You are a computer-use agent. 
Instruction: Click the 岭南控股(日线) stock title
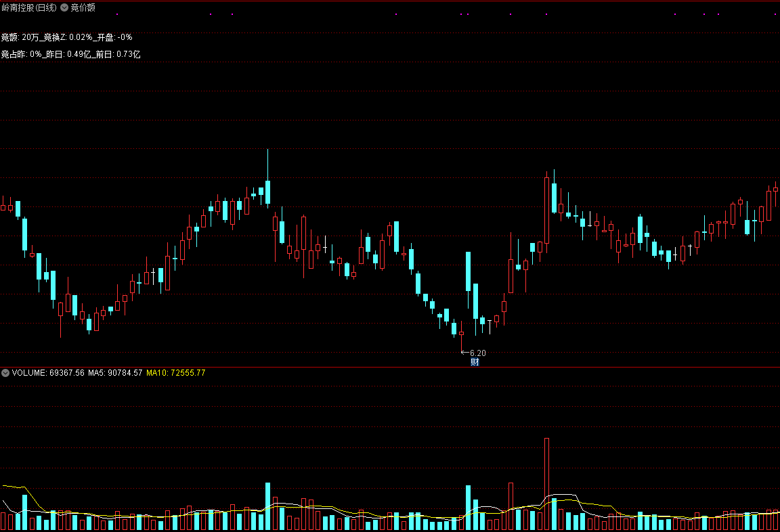point(29,7)
